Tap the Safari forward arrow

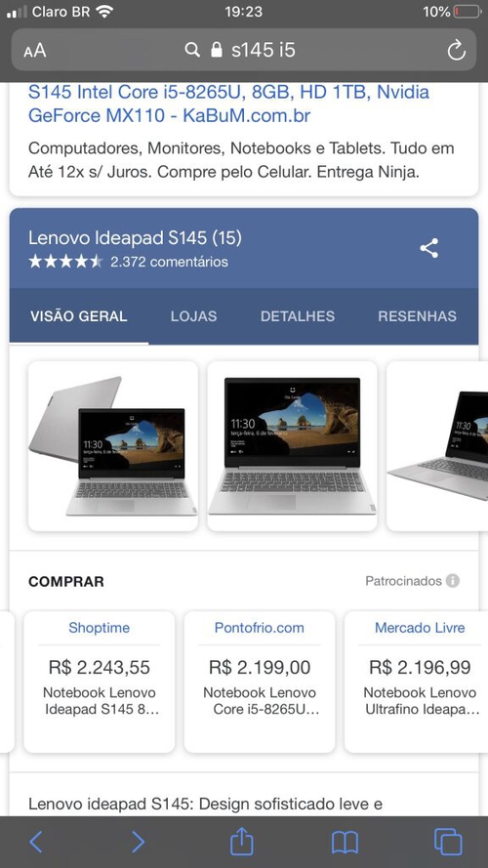tap(138, 842)
